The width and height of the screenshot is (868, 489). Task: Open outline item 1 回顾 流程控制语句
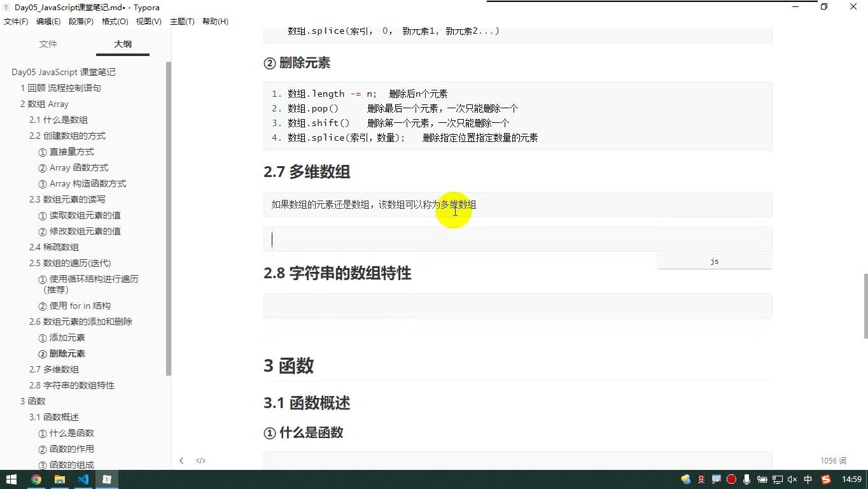(60, 88)
